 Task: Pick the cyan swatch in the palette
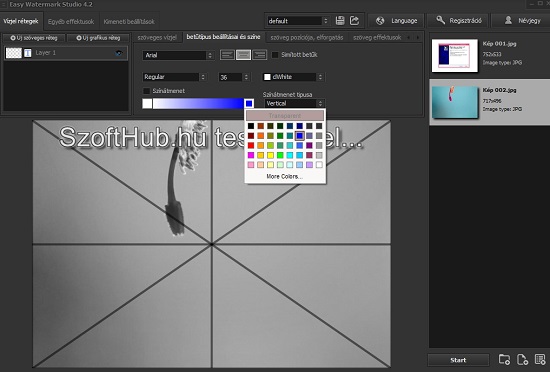290,155
